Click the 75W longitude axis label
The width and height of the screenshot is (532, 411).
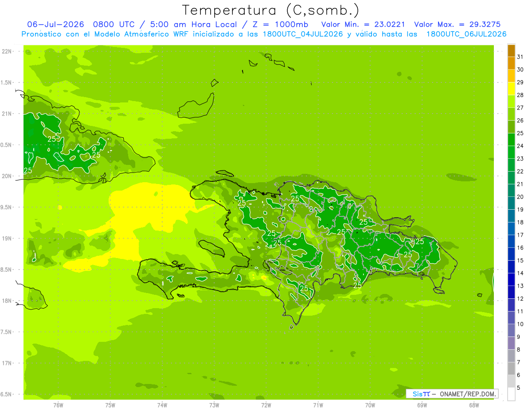click(x=110, y=405)
